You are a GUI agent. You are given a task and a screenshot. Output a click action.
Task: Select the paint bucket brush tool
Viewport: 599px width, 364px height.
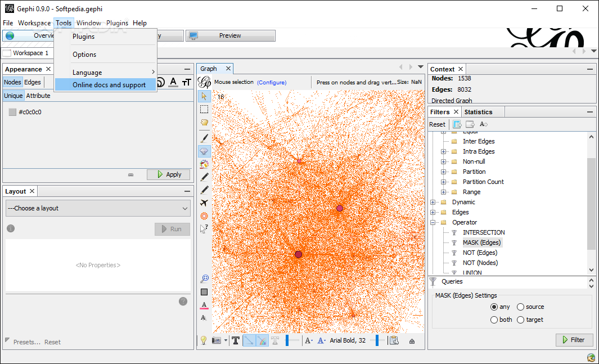[204, 164]
